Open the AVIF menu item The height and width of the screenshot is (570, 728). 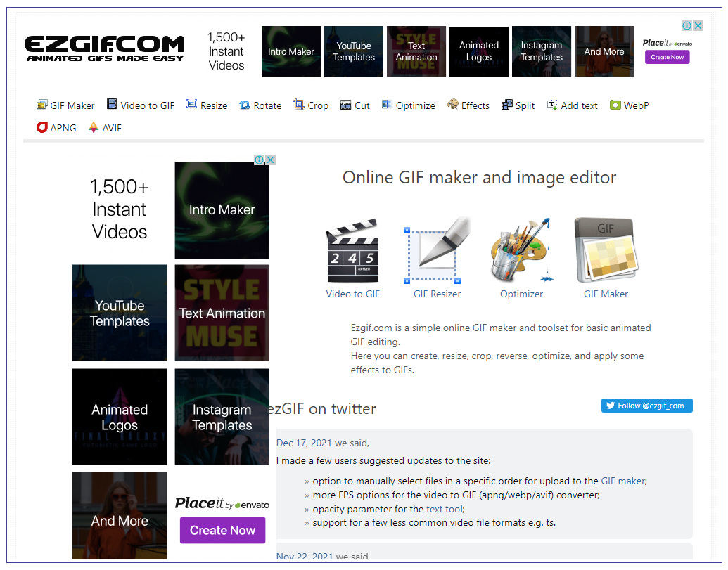pyautogui.click(x=105, y=127)
